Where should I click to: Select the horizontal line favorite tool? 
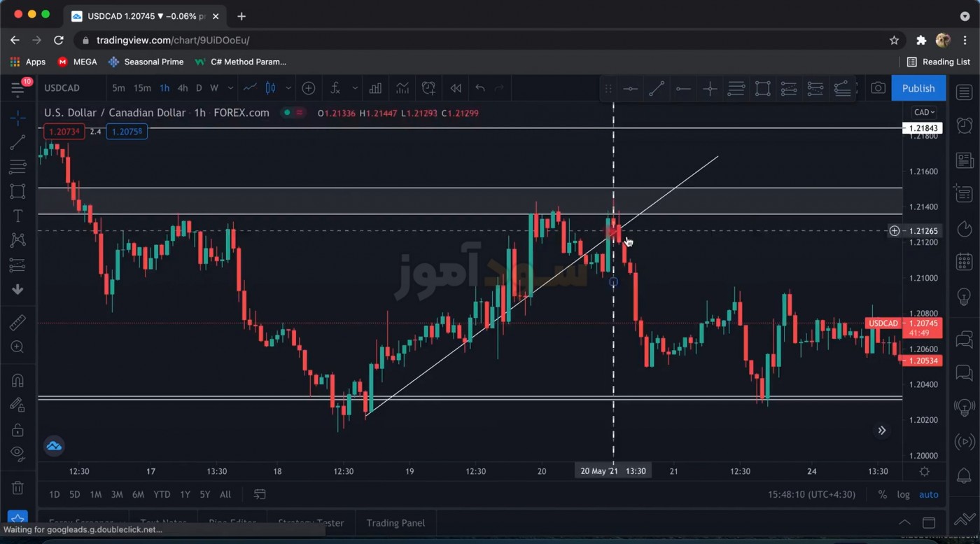[630, 88]
